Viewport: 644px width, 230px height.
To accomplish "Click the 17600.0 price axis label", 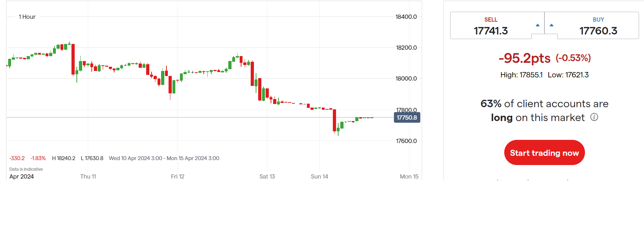I will coord(406,141).
